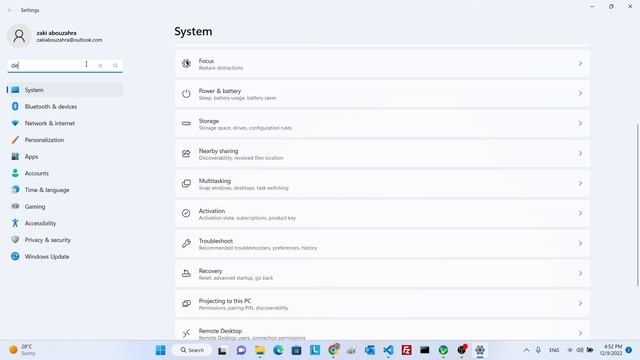640x360 pixels.
Task: Open Network & internet settings
Action: point(65,123)
